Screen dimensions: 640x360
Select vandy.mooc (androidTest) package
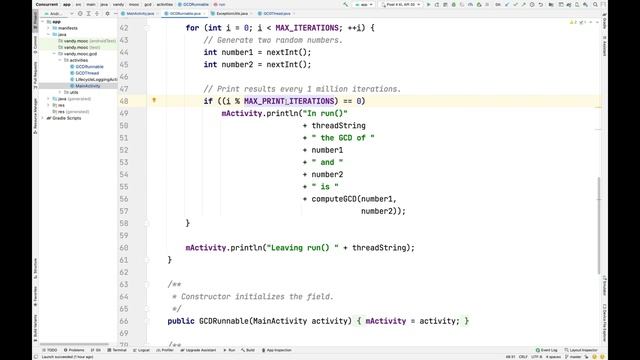tap(87, 41)
